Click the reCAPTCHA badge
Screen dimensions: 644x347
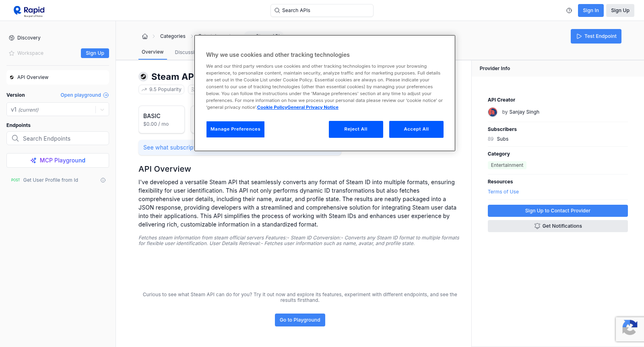pyautogui.click(x=630, y=329)
